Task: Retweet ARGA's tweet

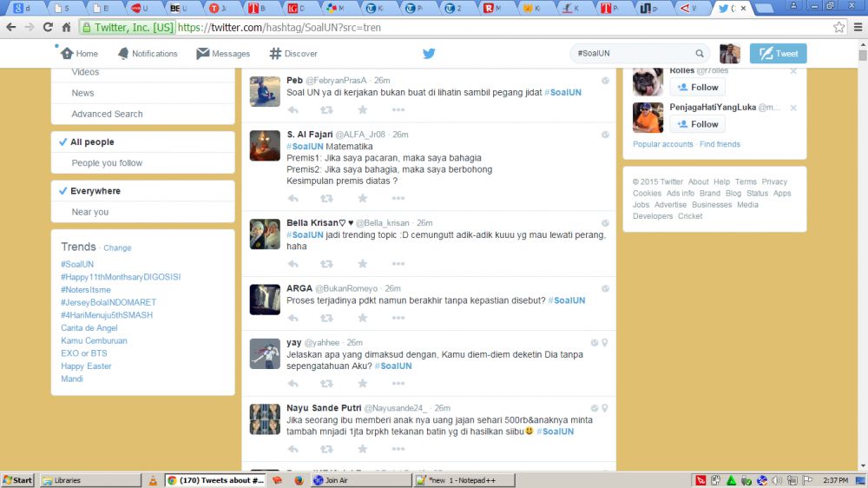Action: (326, 318)
